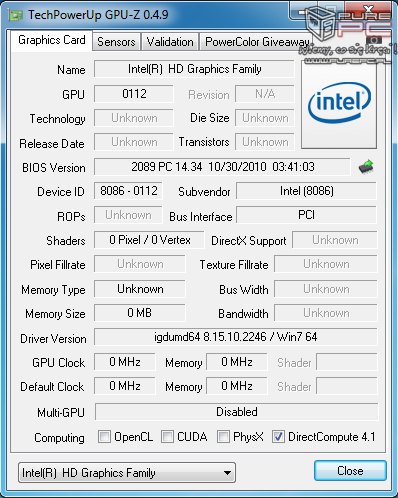Select the PowerColor Giveaway tab

[x=257, y=42]
